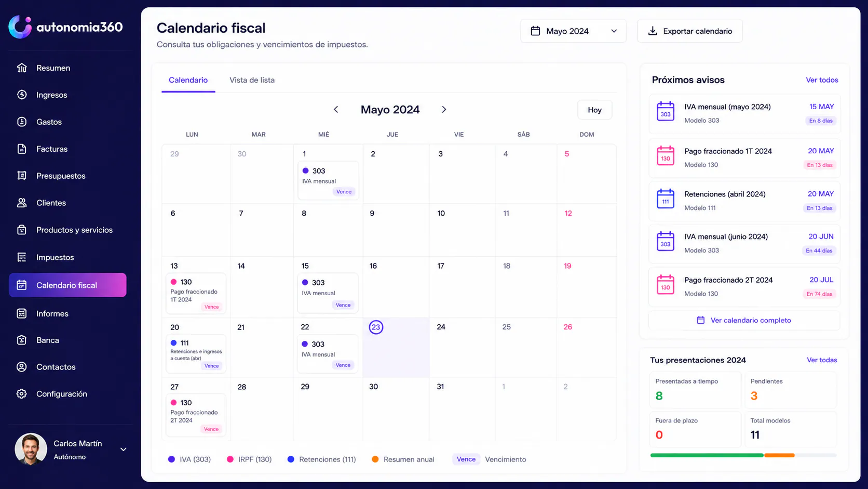The image size is (868, 489).
Task: Open the Impuestos icon in sidebar
Action: click(x=22, y=257)
